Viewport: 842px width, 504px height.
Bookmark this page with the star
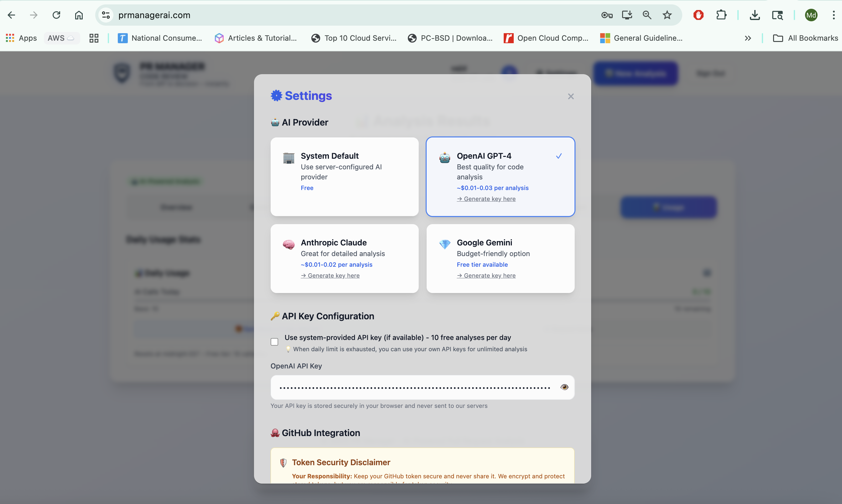pos(667,15)
